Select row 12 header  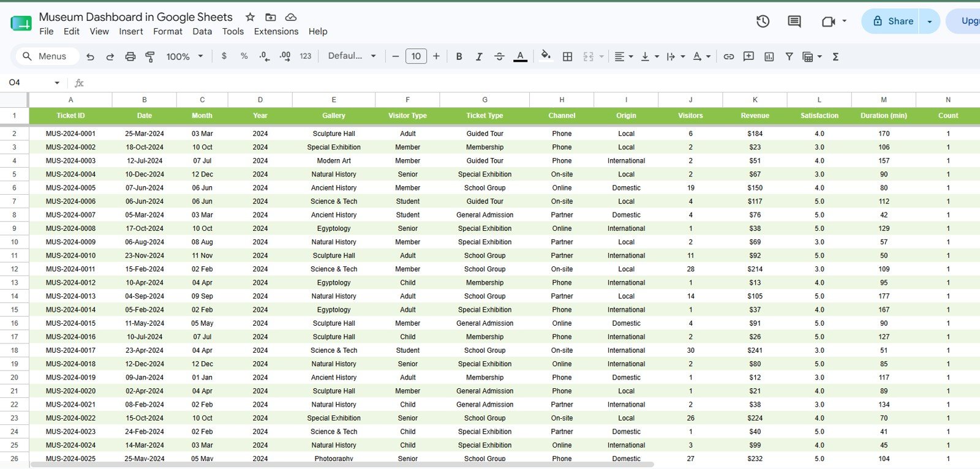(x=14, y=269)
